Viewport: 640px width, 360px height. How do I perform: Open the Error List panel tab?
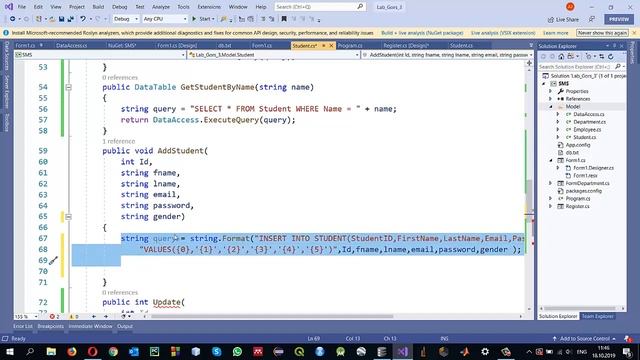22,326
